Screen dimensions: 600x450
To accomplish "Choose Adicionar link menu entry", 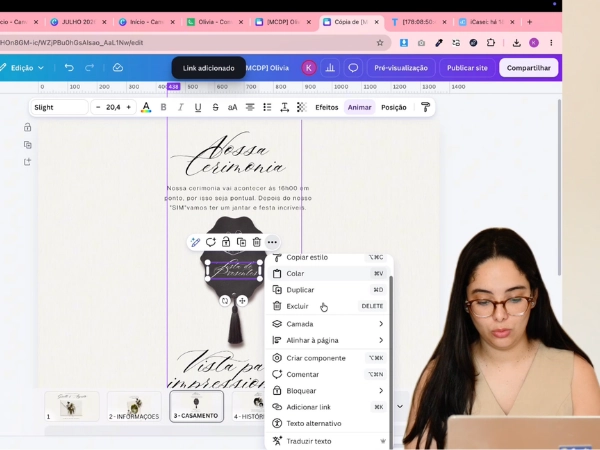I will click(328, 407).
